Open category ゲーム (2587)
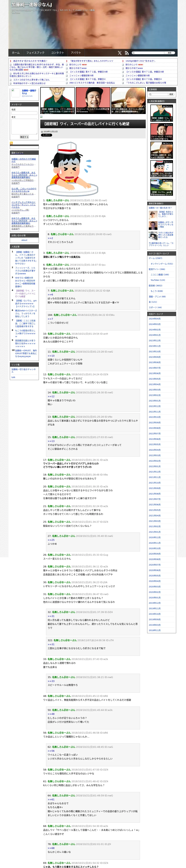This screenshot has width=186, height=868. click(x=155, y=258)
